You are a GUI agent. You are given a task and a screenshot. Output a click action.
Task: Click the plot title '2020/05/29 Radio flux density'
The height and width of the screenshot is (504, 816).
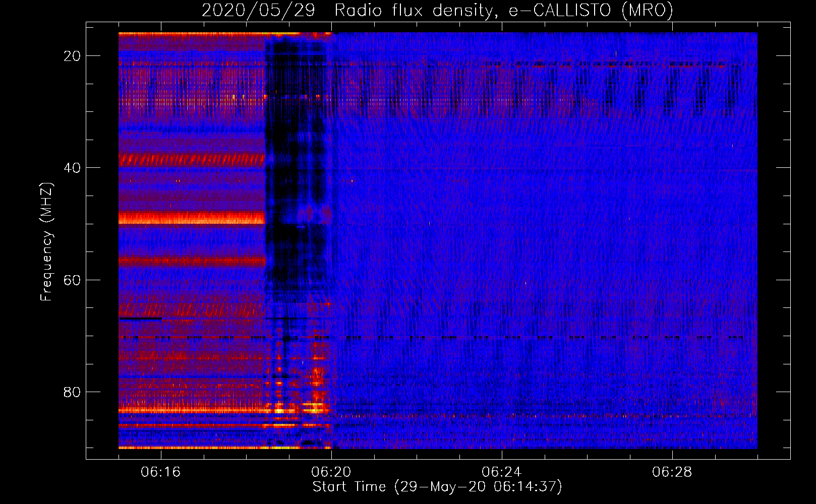tap(437, 11)
